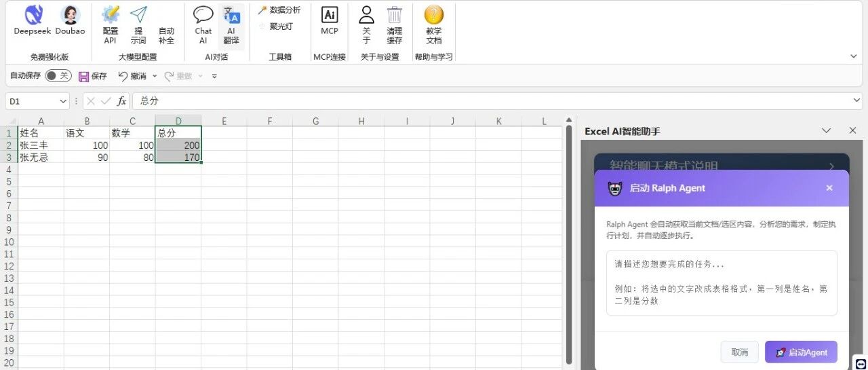Click the task description text box
Viewport: 868px width, 370px height.
[x=722, y=282]
